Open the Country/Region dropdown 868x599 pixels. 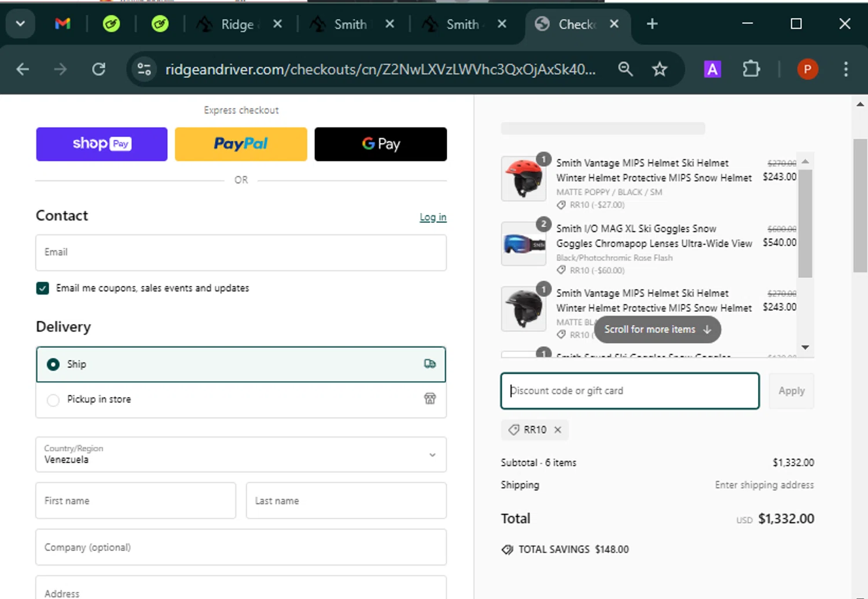[x=241, y=454]
